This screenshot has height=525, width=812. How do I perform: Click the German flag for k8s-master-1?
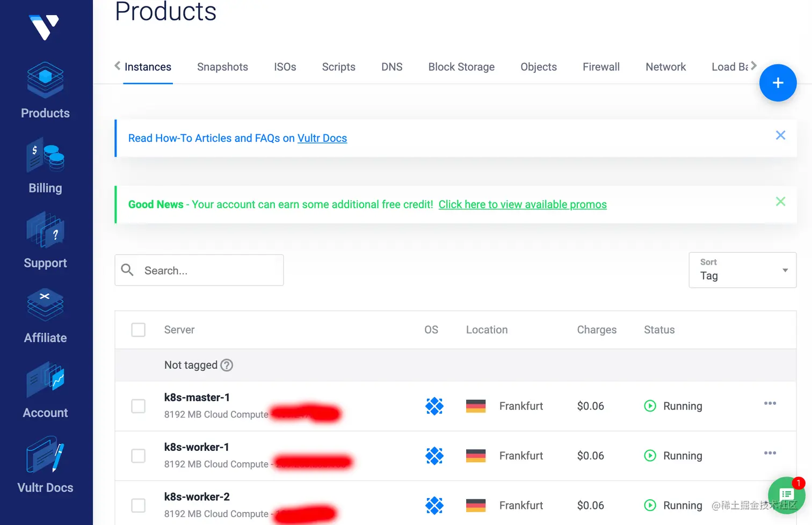coord(476,406)
